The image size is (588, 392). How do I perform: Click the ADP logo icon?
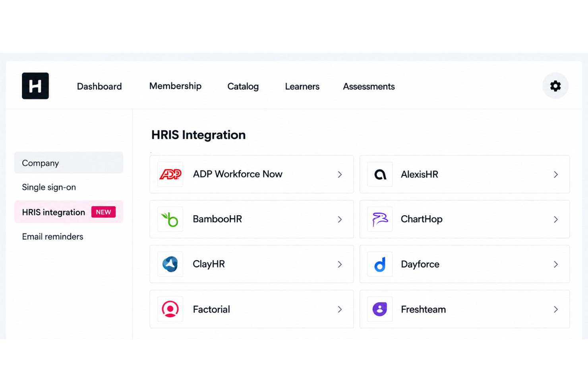pyautogui.click(x=170, y=174)
